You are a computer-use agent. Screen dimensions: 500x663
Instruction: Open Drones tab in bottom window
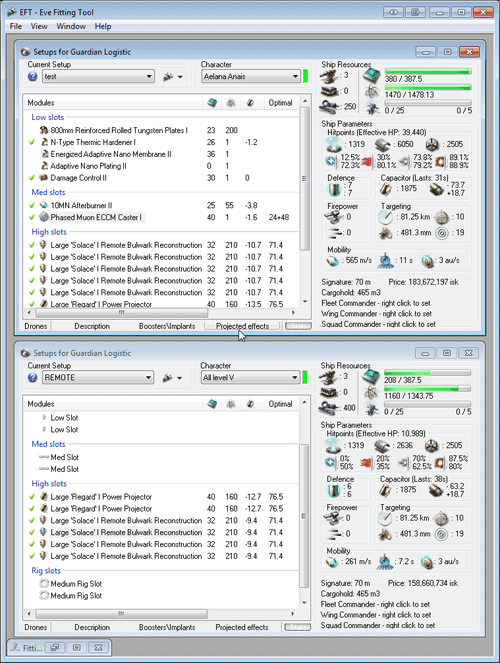click(x=36, y=627)
